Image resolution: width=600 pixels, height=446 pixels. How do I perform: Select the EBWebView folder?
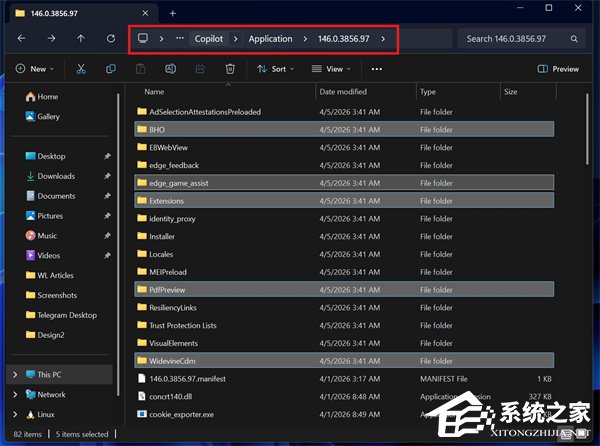(x=344, y=147)
